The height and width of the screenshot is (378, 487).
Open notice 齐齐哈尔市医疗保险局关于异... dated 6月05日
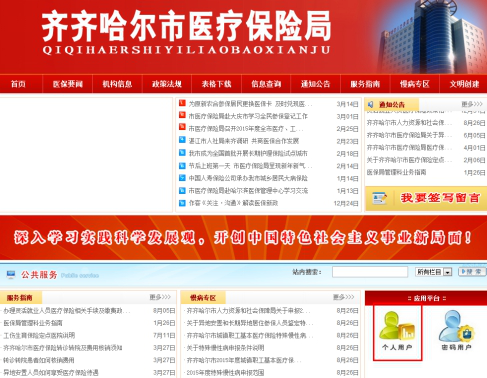tap(409, 135)
